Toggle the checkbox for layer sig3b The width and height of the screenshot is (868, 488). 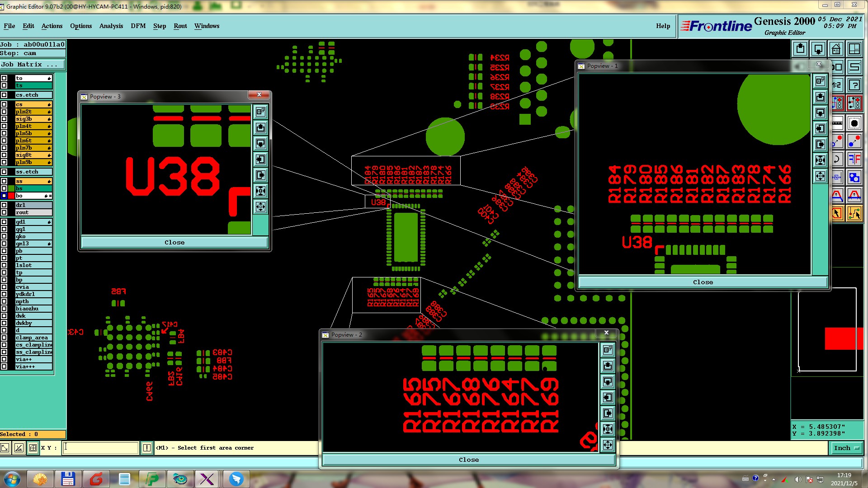click(4, 119)
